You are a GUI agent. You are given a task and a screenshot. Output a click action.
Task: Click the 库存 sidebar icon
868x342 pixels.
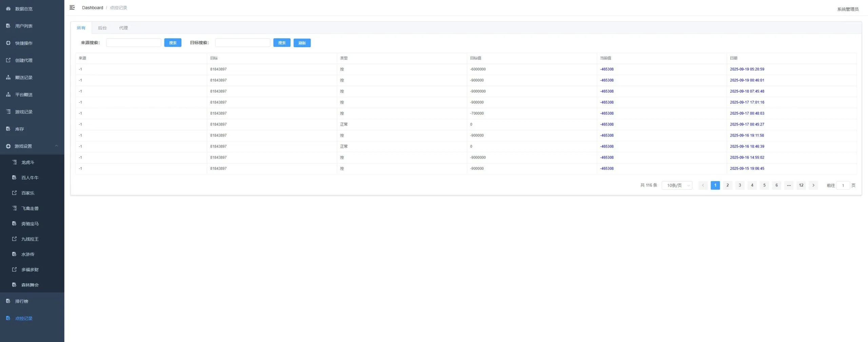point(8,129)
